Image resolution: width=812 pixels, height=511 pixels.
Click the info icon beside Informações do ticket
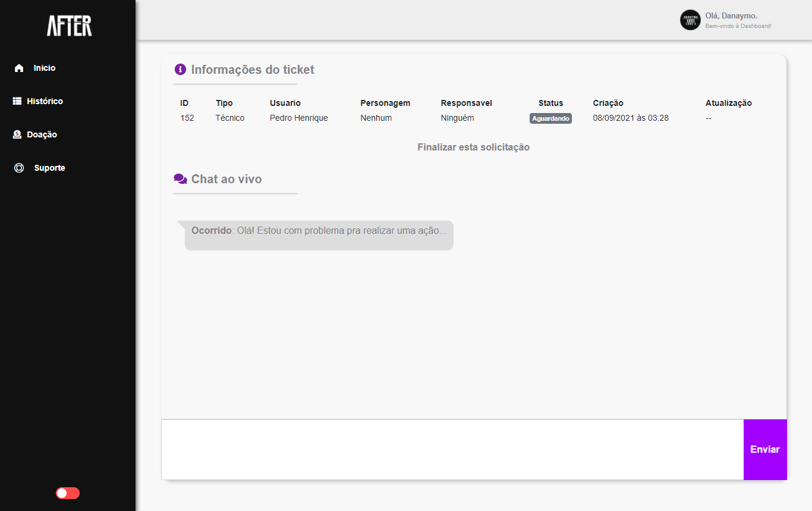[x=179, y=68]
